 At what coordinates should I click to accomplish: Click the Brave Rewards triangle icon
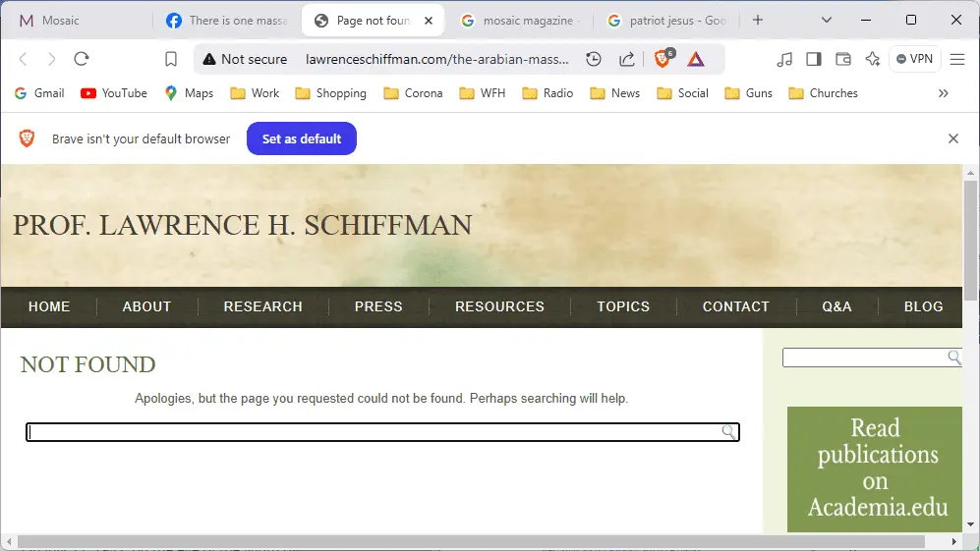[x=696, y=59]
